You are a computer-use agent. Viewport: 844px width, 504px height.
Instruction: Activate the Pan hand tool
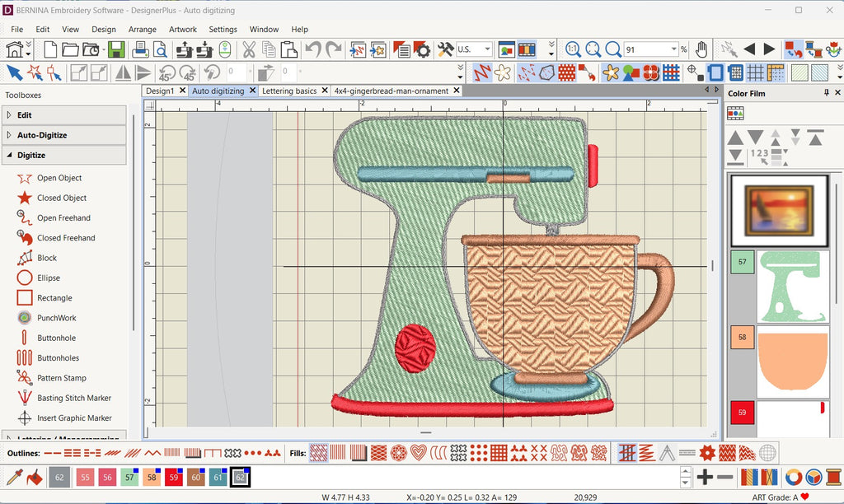pos(701,49)
